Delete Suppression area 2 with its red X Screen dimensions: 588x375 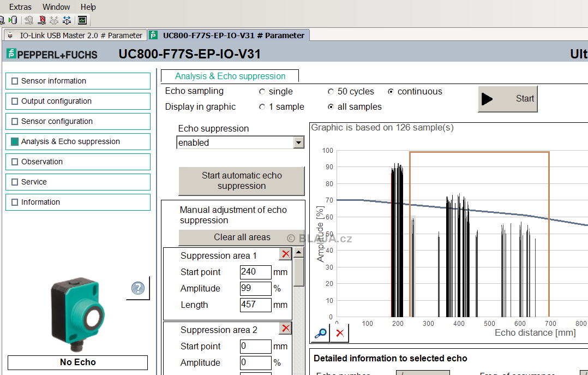click(286, 329)
